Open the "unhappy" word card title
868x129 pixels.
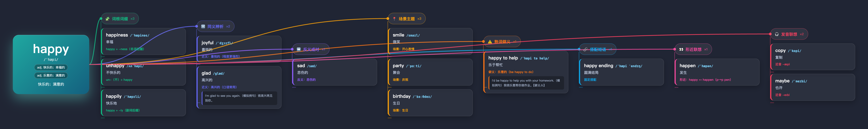[115, 66]
